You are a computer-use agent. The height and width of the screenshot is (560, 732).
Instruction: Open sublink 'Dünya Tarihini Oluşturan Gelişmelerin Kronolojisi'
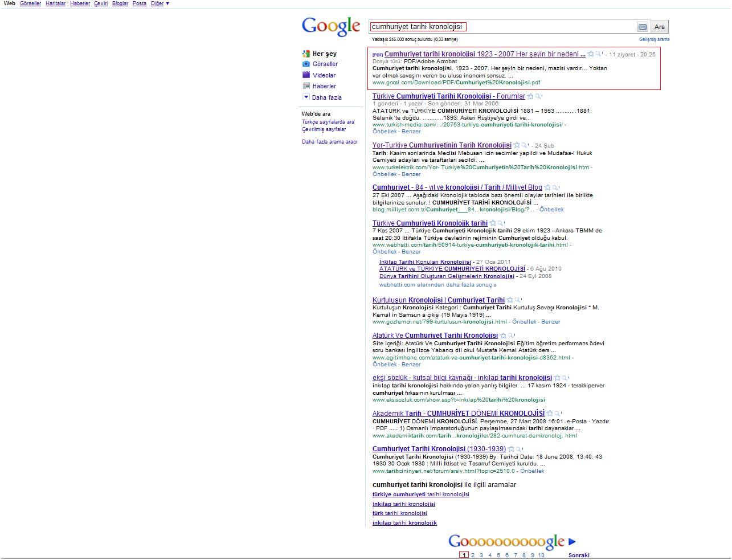(447, 276)
